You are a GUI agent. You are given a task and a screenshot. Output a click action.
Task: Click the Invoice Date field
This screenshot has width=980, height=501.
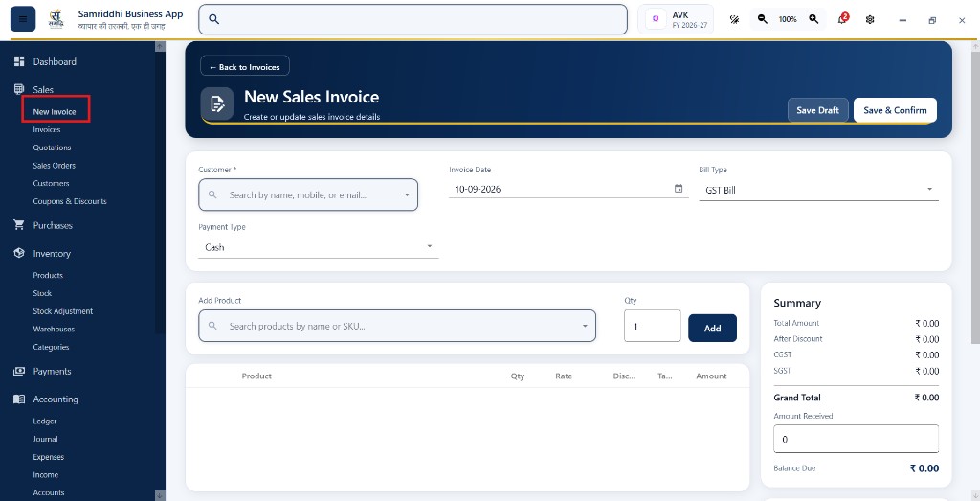pos(568,189)
